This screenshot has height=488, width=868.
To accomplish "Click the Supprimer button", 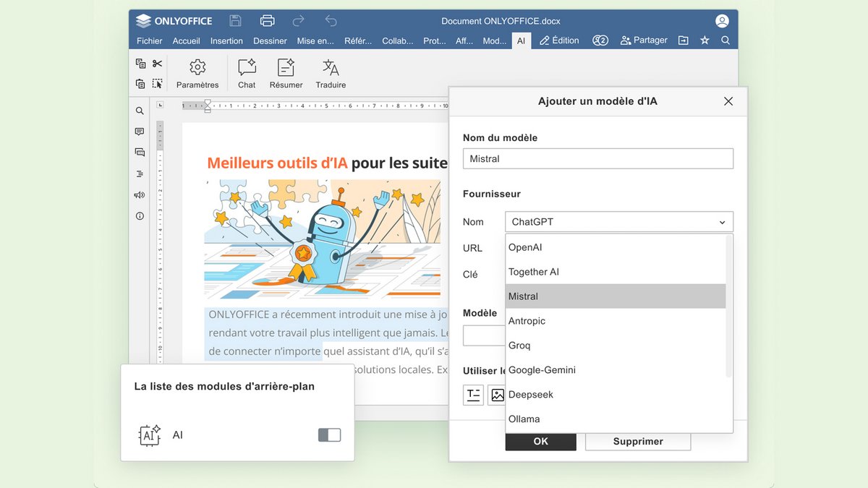I will pyautogui.click(x=638, y=441).
